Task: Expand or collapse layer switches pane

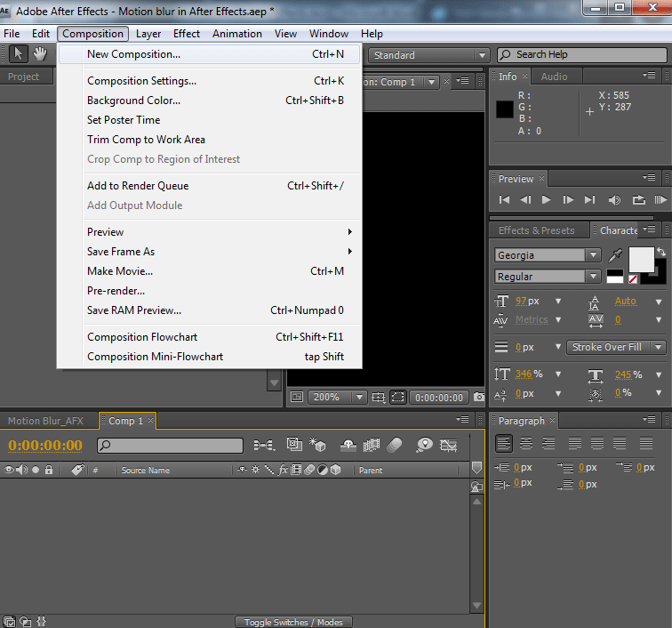Action: pyautogui.click(x=9, y=621)
